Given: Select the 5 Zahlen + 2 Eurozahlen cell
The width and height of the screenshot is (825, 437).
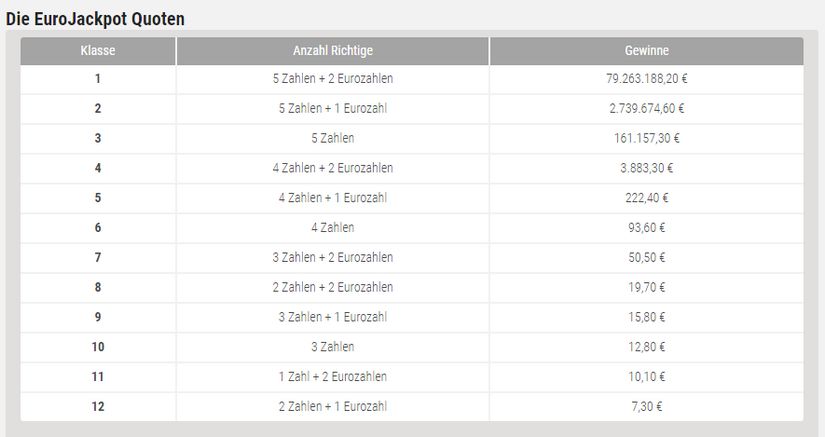Looking at the screenshot, I should click(333, 79).
